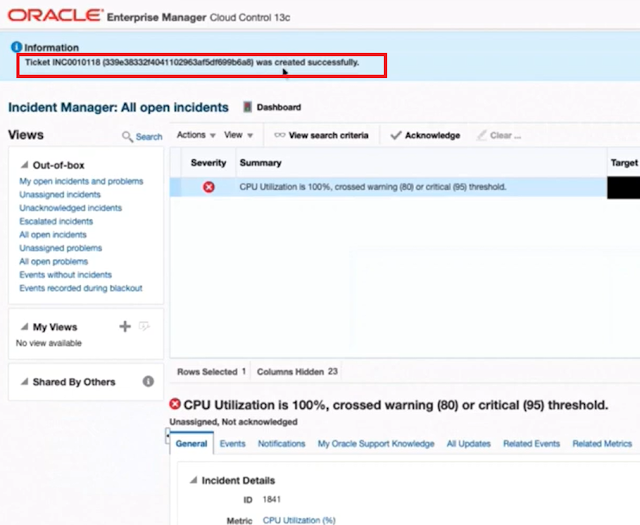The width and height of the screenshot is (640, 525).
Task: Click the grayed icon beside My Views plus
Action: [144, 326]
